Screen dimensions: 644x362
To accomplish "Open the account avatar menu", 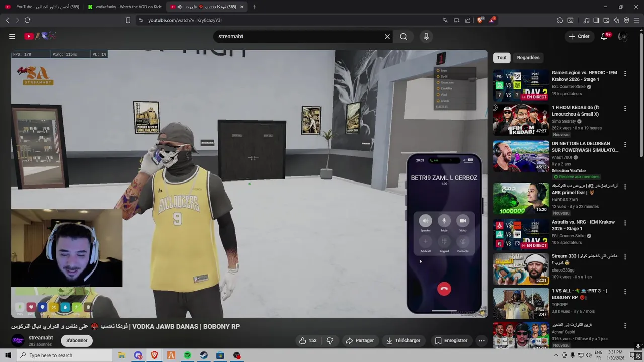I will coord(623,36).
